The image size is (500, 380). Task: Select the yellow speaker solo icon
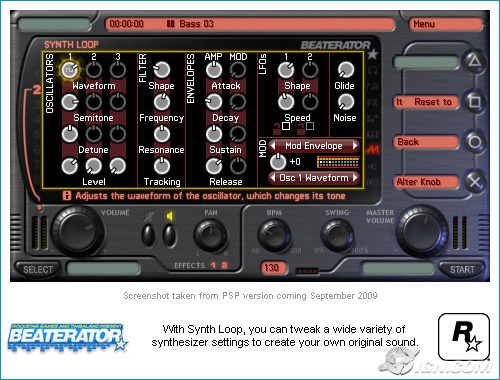tap(170, 216)
